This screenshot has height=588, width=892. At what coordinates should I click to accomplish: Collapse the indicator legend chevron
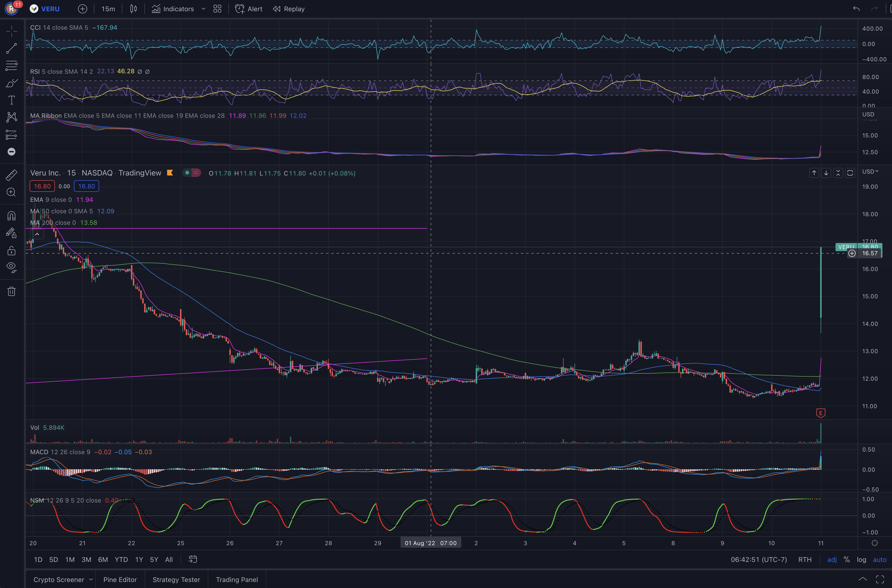click(x=37, y=234)
